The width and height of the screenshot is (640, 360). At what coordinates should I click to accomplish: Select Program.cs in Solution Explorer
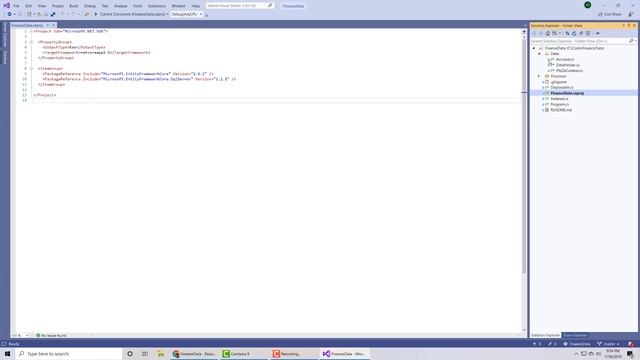tap(560, 104)
